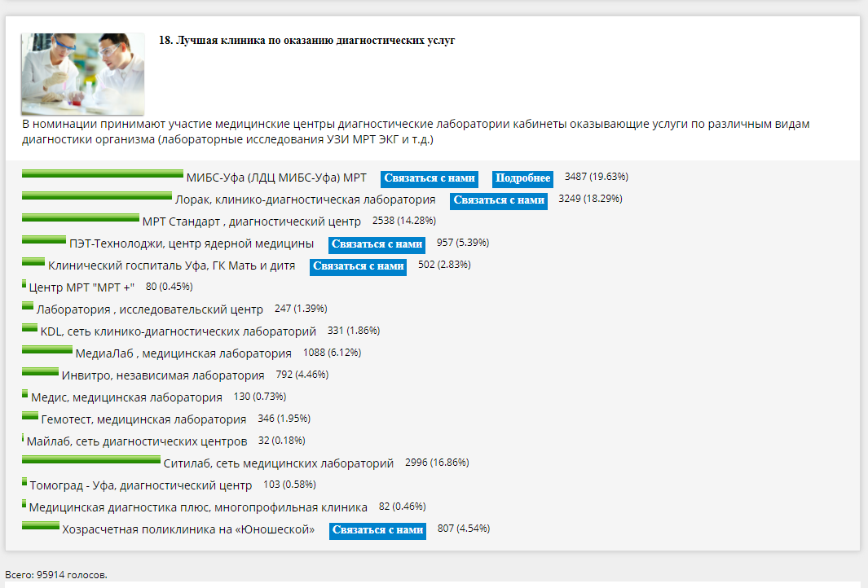Image resolution: width=868 pixels, height=588 pixels.
Task: Click green progress bar for МИБС-Уфа
Action: [x=103, y=173]
